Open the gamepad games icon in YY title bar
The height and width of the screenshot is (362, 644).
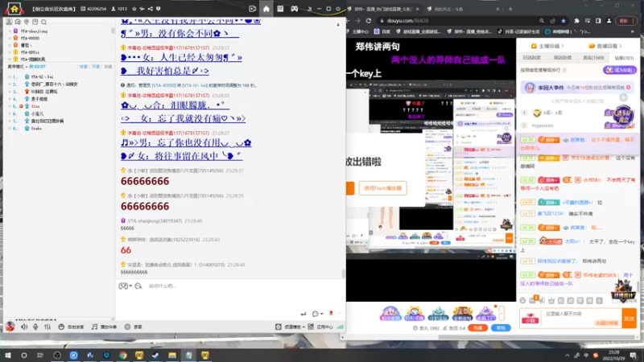295,9
